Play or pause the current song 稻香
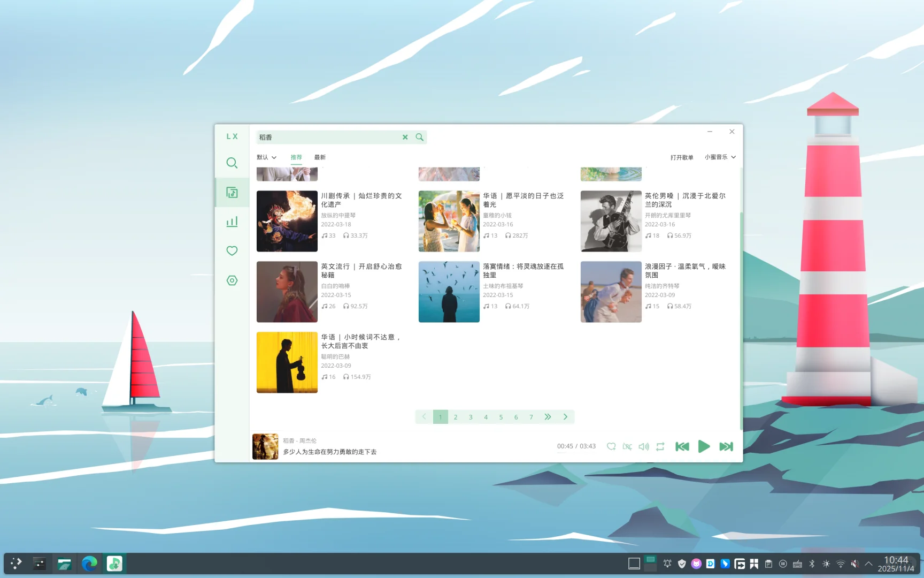The width and height of the screenshot is (924, 578). 704,446
